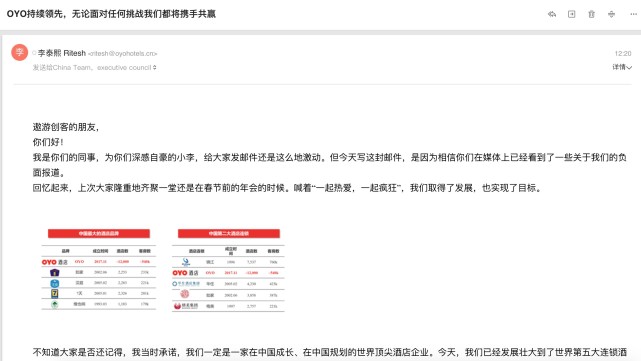Screen dimensions: 641x361
Task: Click the OYO 酒店 logo in left table
Action: point(55,262)
